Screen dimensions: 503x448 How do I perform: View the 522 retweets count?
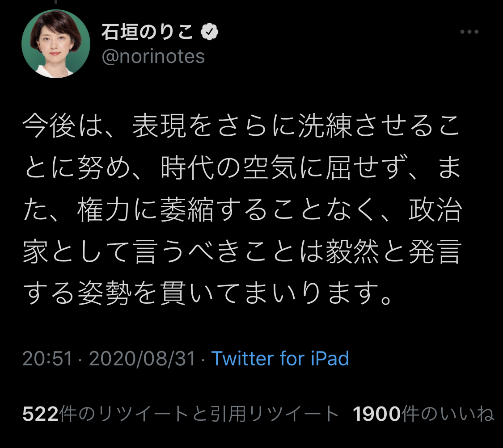[x=40, y=415]
